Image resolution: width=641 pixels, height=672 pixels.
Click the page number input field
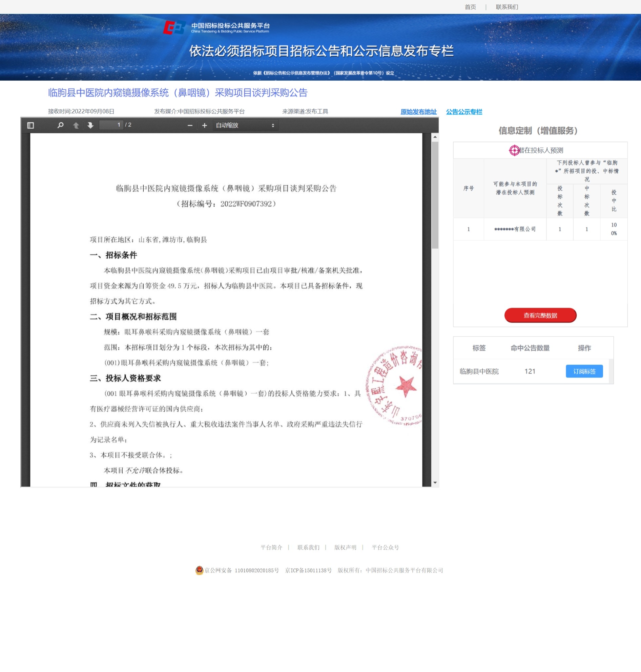[x=111, y=125]
